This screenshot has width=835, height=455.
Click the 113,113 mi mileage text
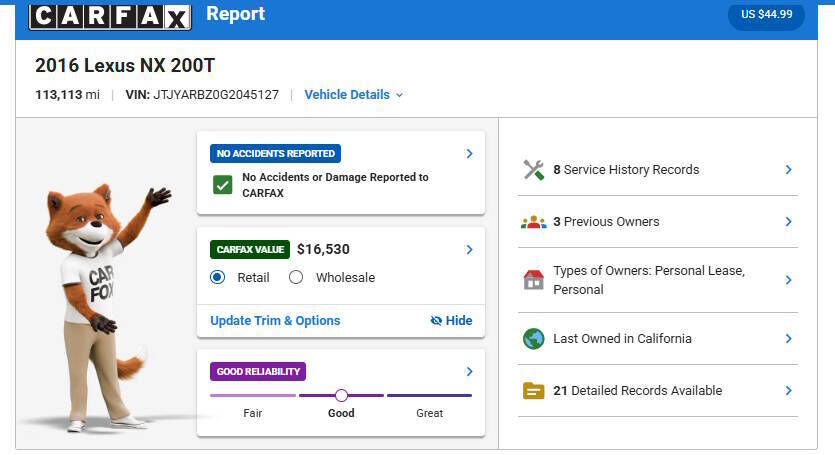click(x=67, y=95)
